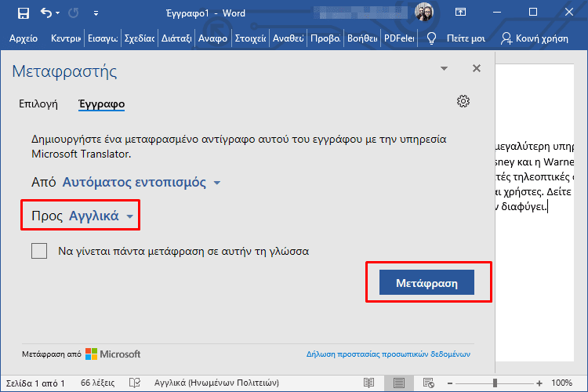
Task: Click the 66 λέξεις word count
Action: coord(97,383)
